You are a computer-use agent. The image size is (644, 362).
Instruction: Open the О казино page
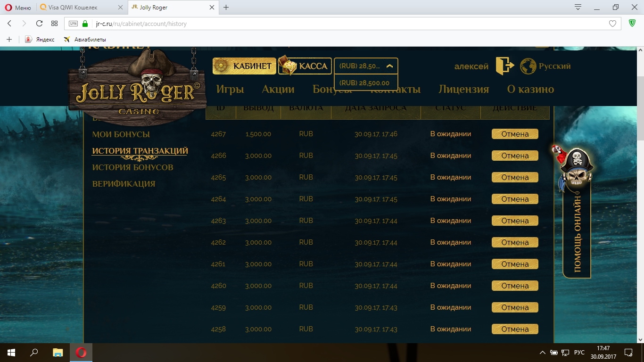530,89
